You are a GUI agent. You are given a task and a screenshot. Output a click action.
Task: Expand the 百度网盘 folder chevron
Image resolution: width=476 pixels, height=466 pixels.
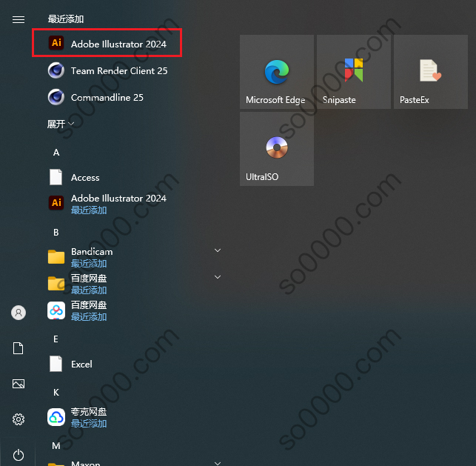218,277
